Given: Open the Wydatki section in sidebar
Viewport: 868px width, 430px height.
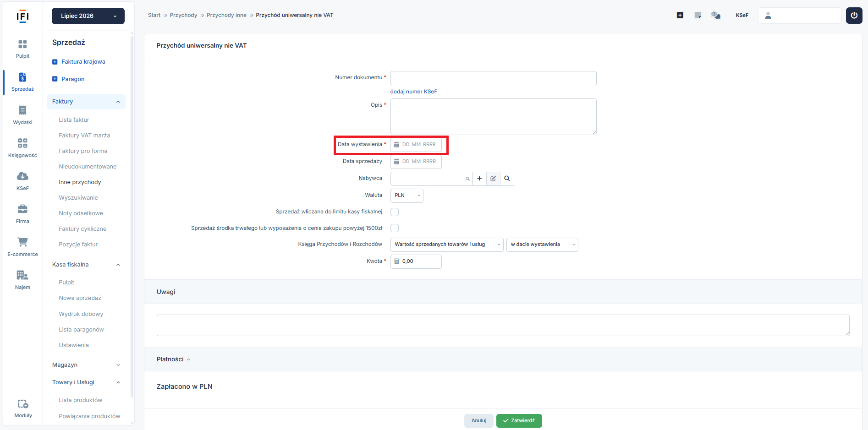Looking at the screenshot, I should point(22,115).
